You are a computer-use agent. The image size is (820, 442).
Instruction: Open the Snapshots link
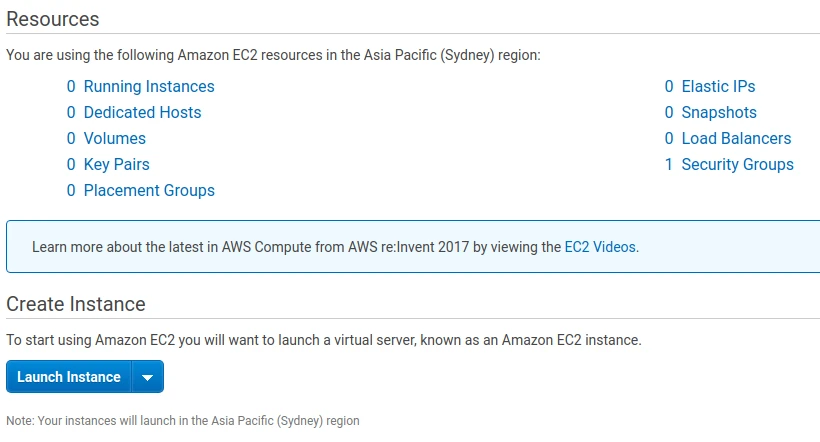pos(719,112)
